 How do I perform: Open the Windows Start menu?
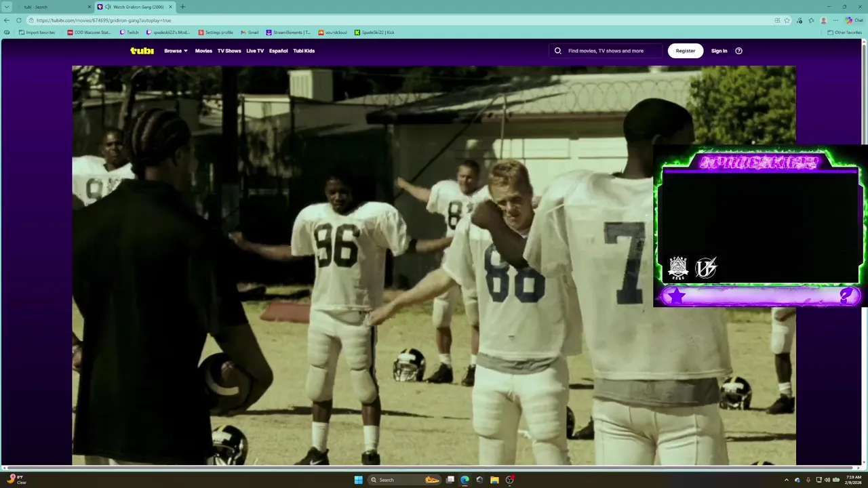click(358, 480)
